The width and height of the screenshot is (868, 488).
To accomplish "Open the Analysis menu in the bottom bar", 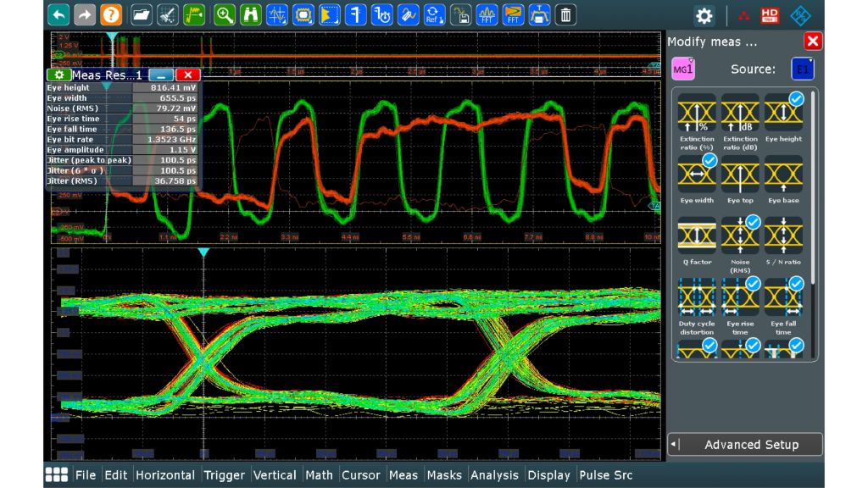I will [x=495, y=475].
